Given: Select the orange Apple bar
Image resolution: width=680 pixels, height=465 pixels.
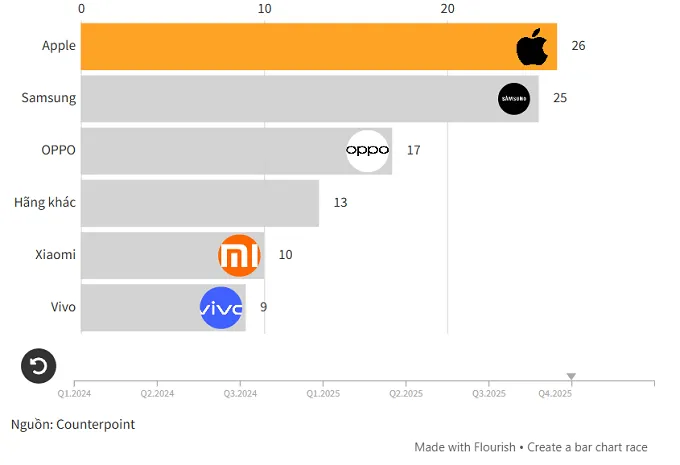Looking at the screenshot, I should [x=300, y=47].
